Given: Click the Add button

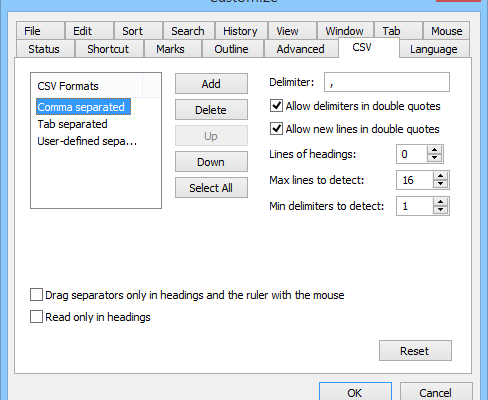Looking at the screenshot, I should (211, 84).
